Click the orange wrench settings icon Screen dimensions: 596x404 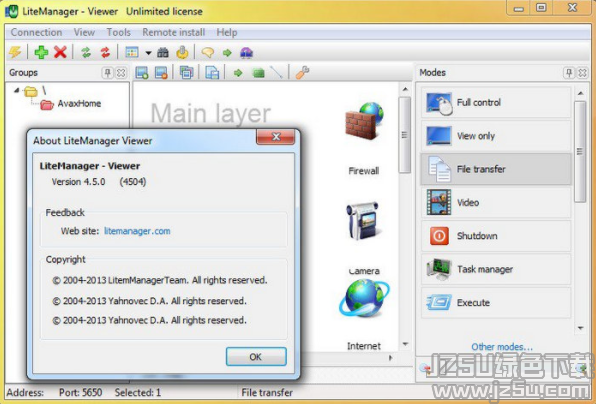point(302,72)
